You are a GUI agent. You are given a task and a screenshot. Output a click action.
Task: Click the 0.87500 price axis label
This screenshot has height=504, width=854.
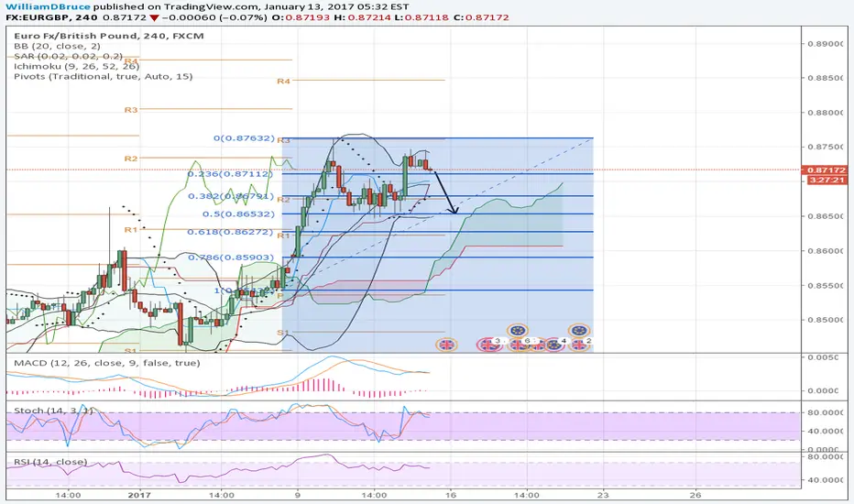point(826,148)
